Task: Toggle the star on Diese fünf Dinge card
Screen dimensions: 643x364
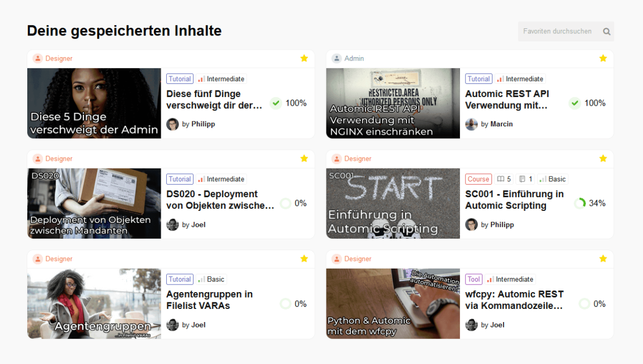Action: tap(304, 58)
